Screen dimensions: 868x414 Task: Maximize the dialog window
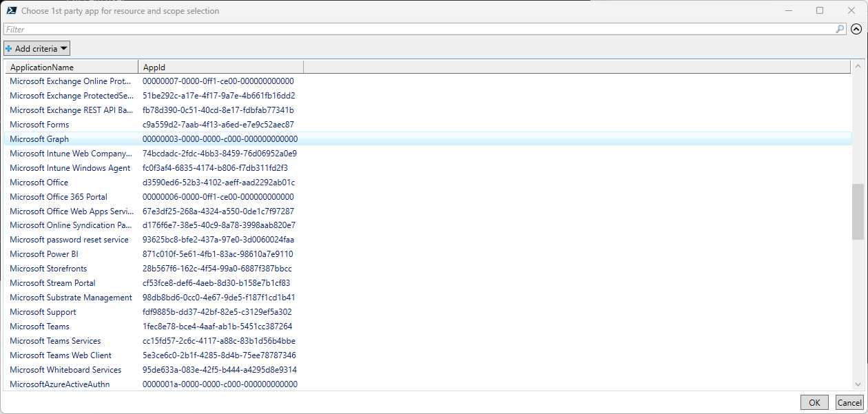[x=820, y=10]
